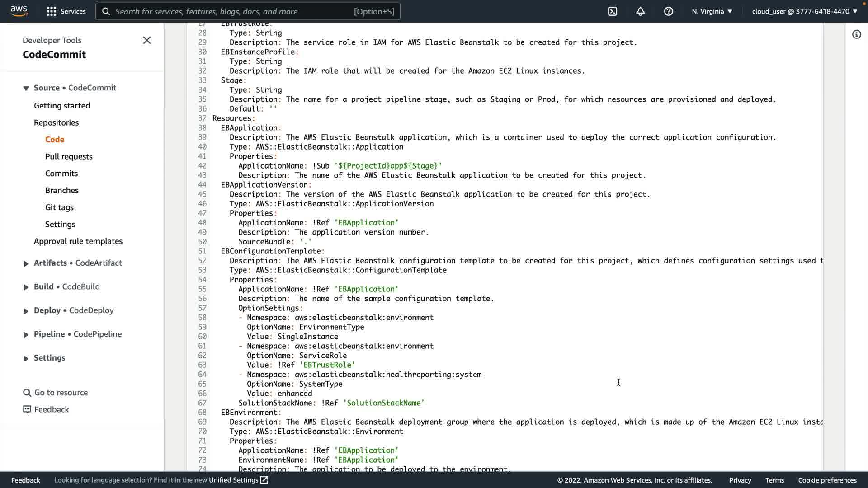Select Branches in the sidebar
868x488 pixels.
[62, 190]
